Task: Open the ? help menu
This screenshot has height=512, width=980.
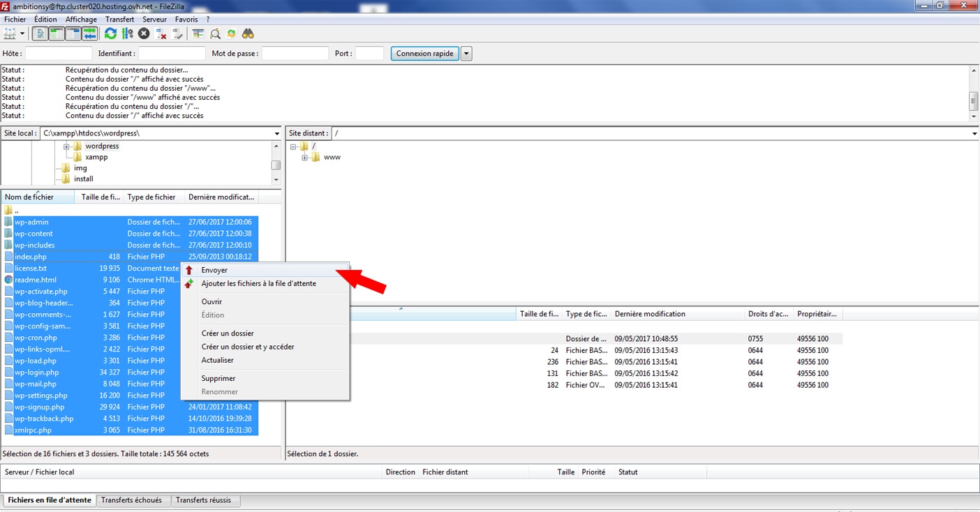Action: [x=207, y=20]
